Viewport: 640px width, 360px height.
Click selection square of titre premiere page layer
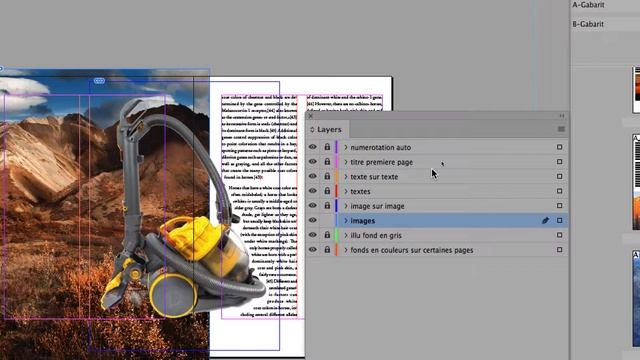point(560,162)
